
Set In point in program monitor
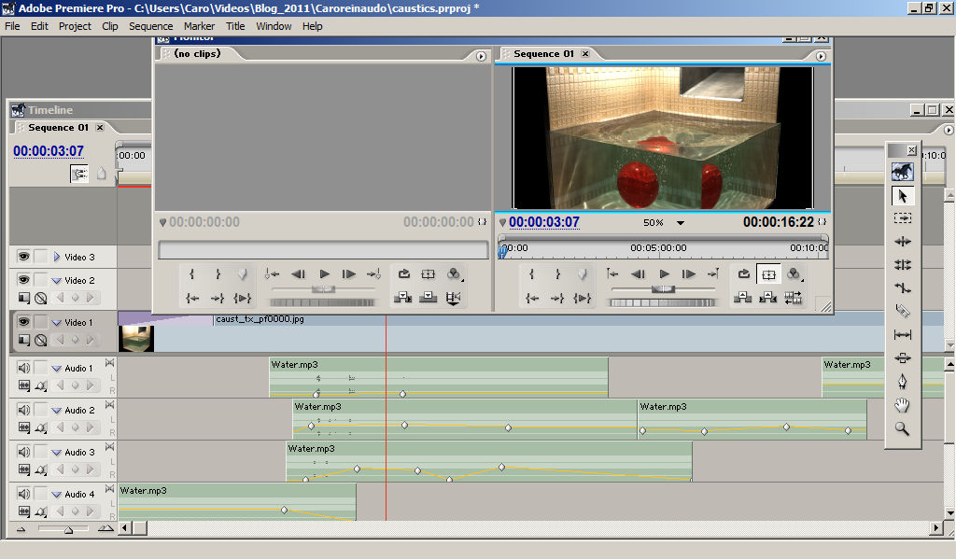pos(531,274)
